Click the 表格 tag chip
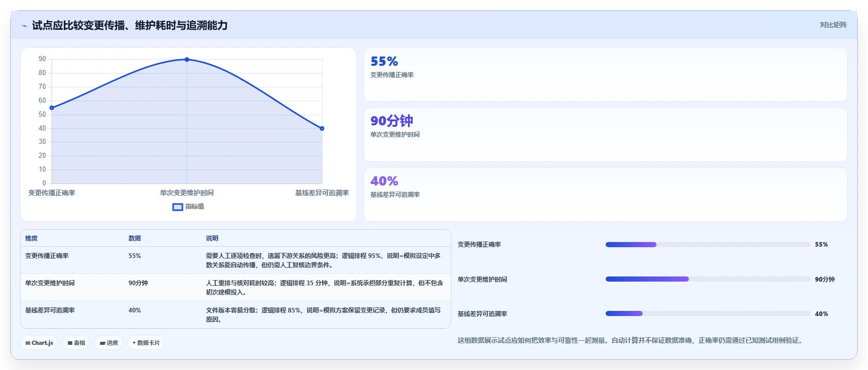Image resolution: width=868 pixels, height=370 pixels. coord(77,343)
